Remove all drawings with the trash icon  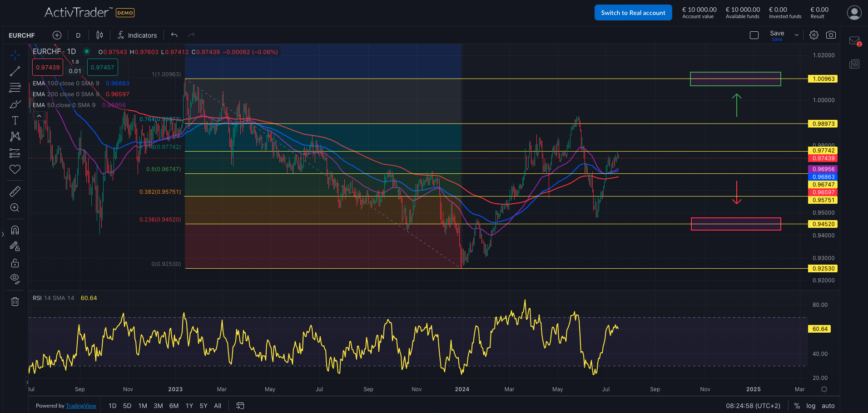click(15, 301)
